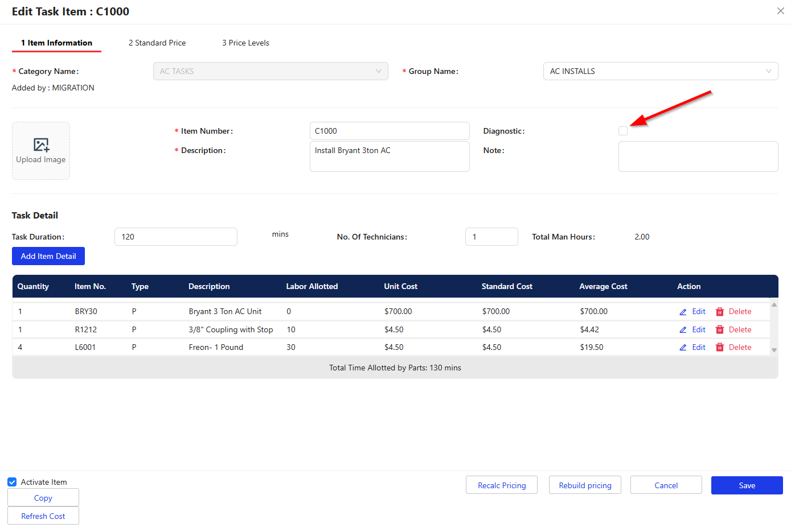Uncheck the Activate Item checkbox
This screenshot has height=532, width=791.
(12, 482)
